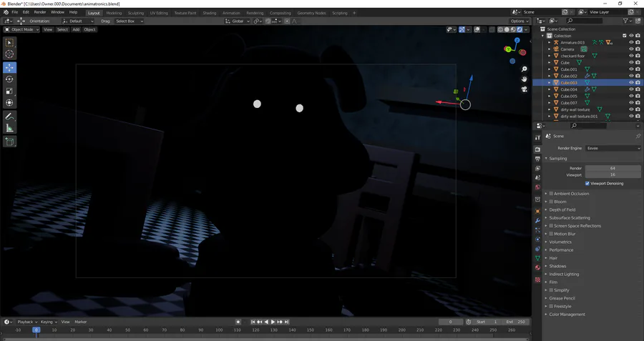This screenshot has height=341, width=644.
Task: Open the Modifier properties tab
Action: tap(537, 221)
